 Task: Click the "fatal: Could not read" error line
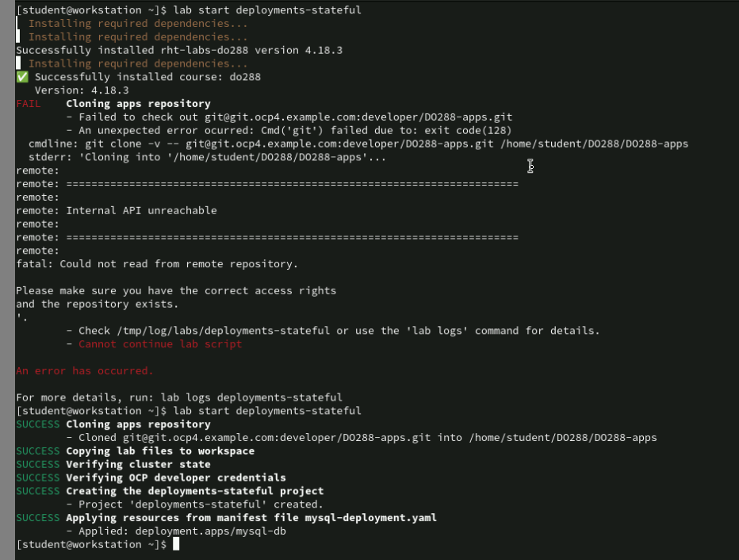(157, 264)
